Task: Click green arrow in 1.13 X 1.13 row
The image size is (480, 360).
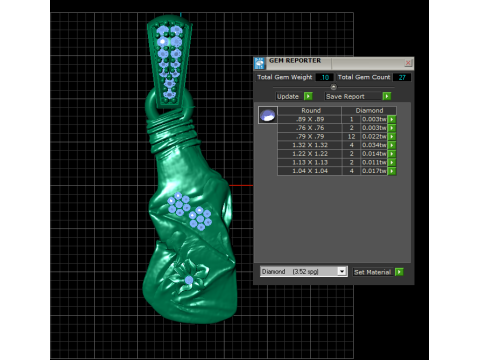Action: (x=392, y=162)
